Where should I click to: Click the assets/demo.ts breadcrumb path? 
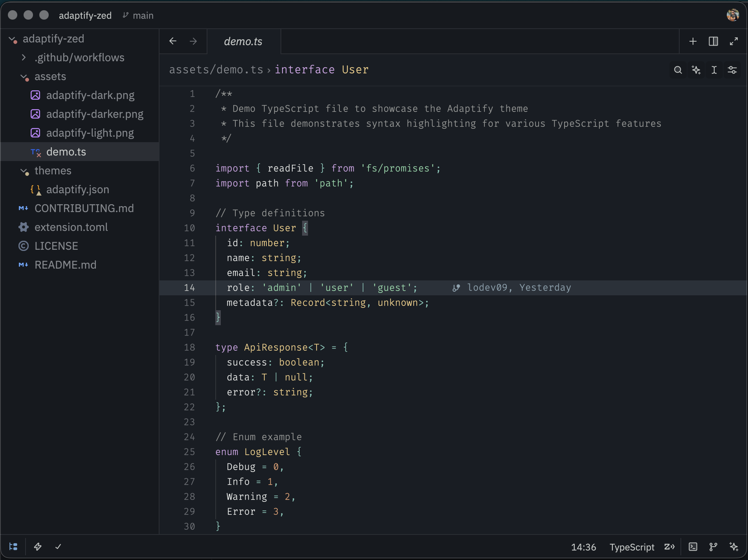coord(216,70)
